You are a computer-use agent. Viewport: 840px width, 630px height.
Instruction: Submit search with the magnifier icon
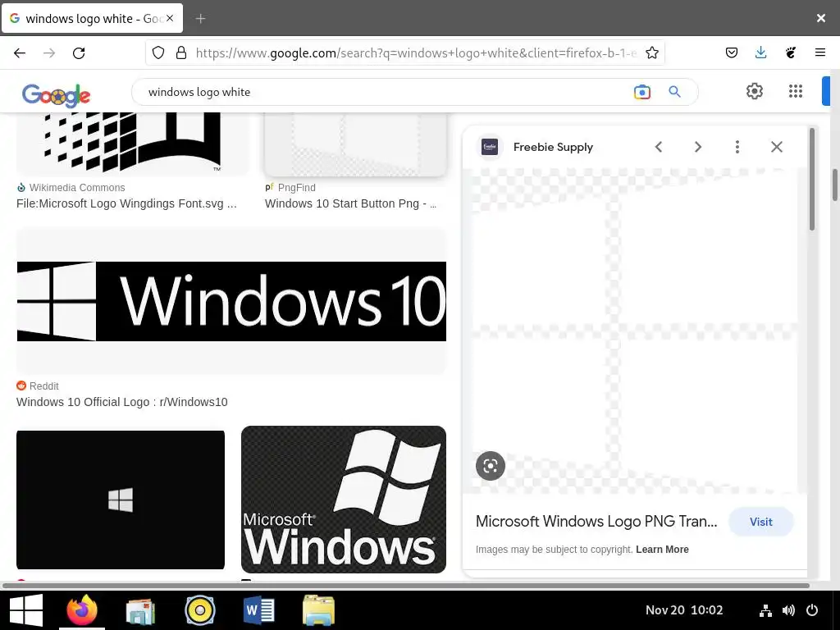tap(674, 92)
